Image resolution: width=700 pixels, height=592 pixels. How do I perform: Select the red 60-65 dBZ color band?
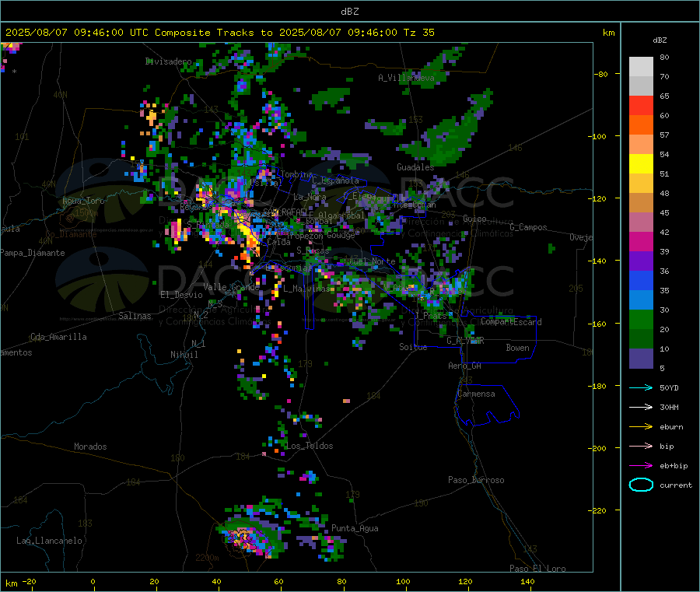pos(641,105)
